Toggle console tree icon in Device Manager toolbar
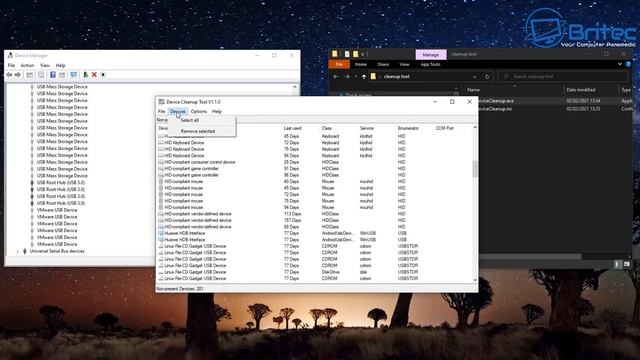 29,75
